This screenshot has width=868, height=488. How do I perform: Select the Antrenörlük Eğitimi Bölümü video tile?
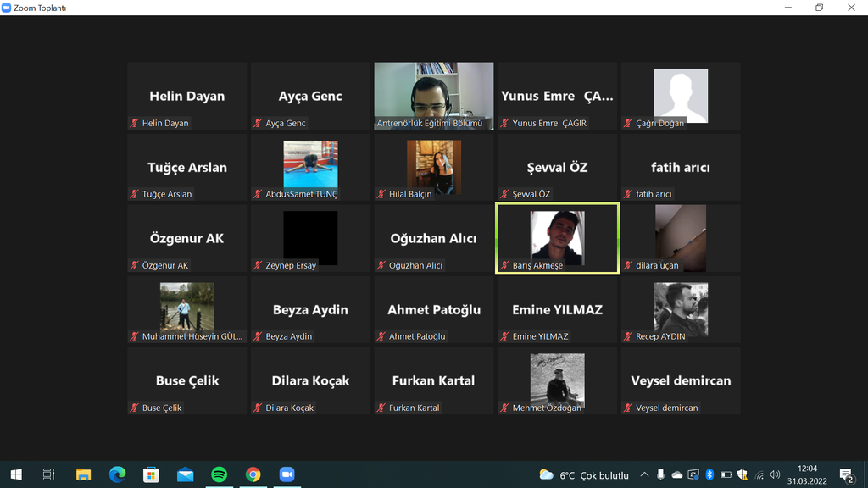pyautogui.click(x=433, y=95)
